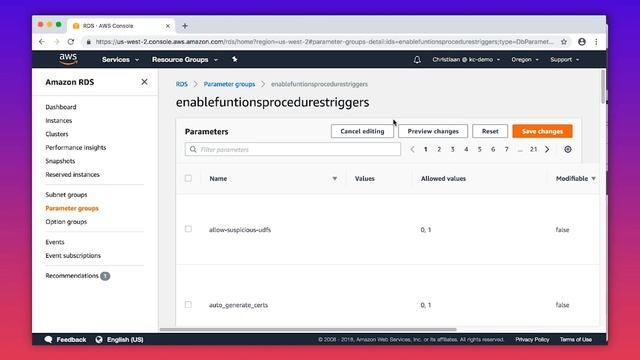Image resolution: width=640 pixels, height=360 pixels.
Task: Open Clusters in the sidebar
Action: pyautogui.click(x=57, y=134)
